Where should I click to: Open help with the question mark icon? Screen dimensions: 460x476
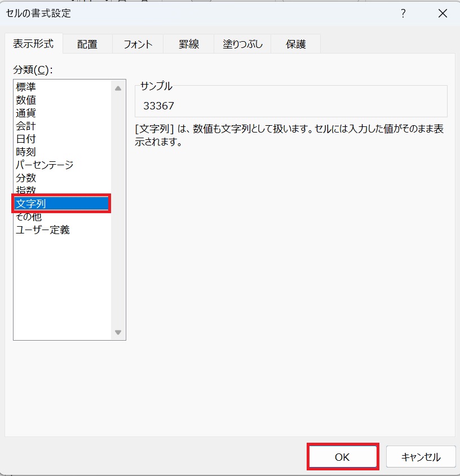pos(403,14)
